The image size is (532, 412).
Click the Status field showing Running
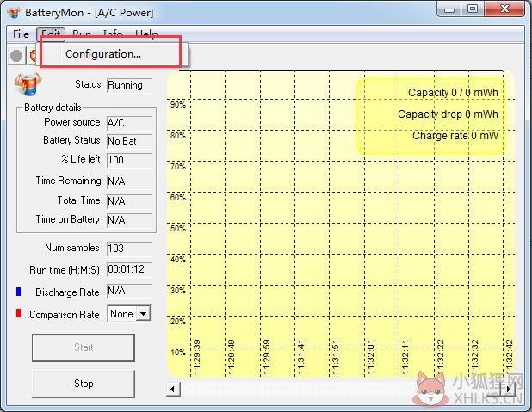129,85
